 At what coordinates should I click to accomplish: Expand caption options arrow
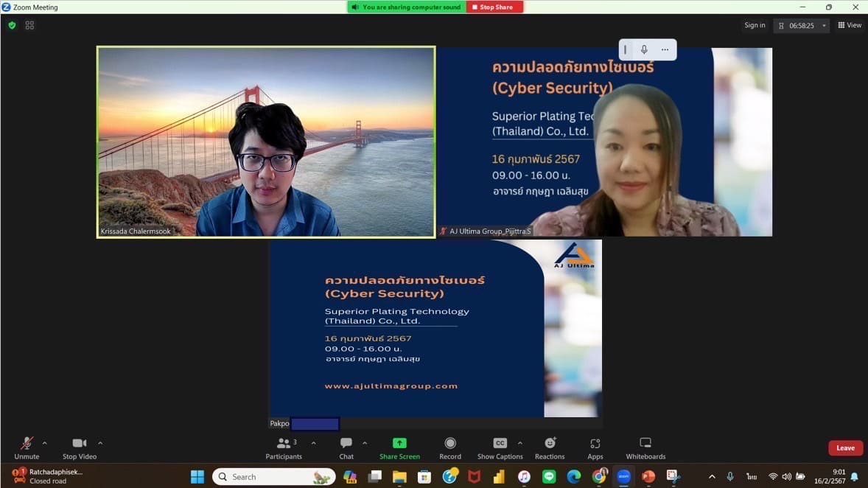(x=519, y=443)
